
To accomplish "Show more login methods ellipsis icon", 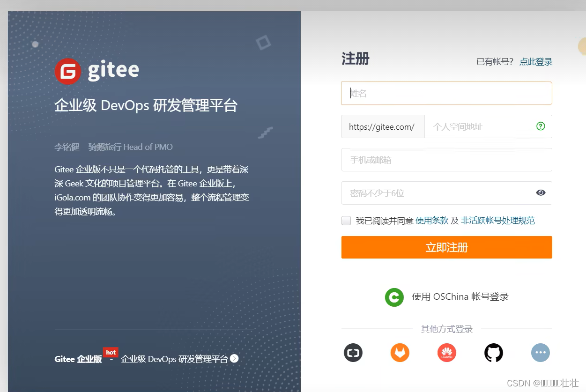I will tap(541, 353).
